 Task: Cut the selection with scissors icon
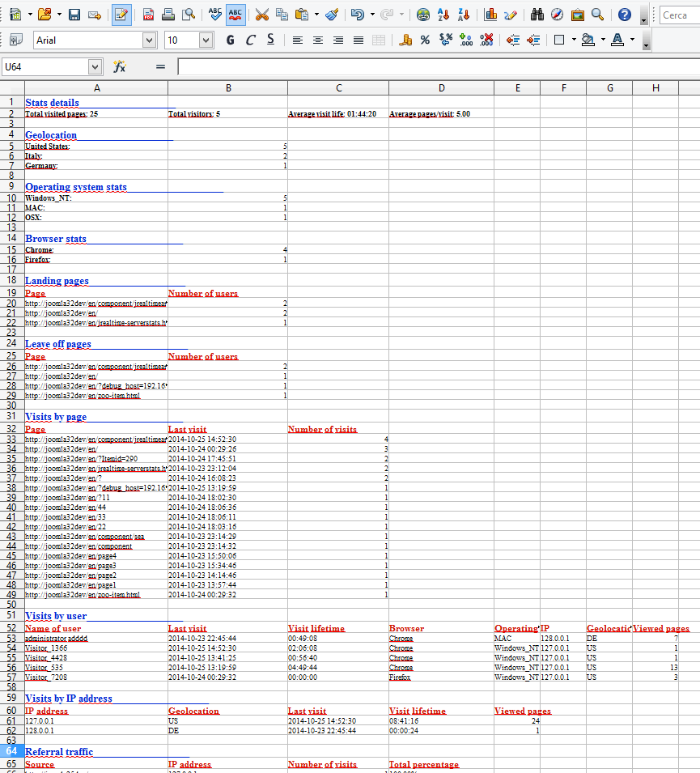click(261, 15)
